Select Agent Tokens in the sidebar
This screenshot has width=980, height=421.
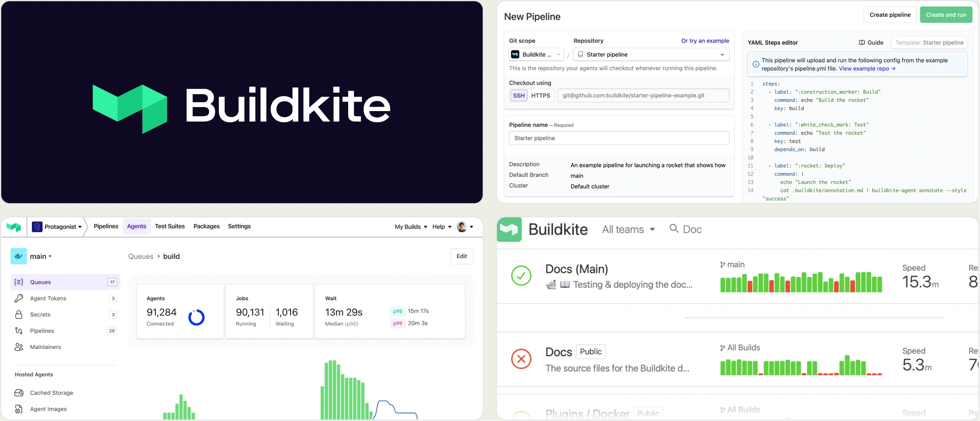pos(65,298)
